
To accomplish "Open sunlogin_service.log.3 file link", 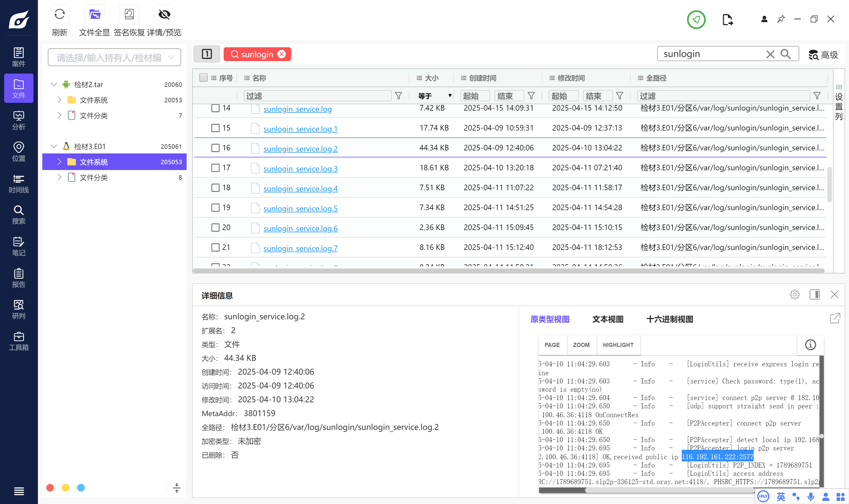I will [x=301, y=168].
